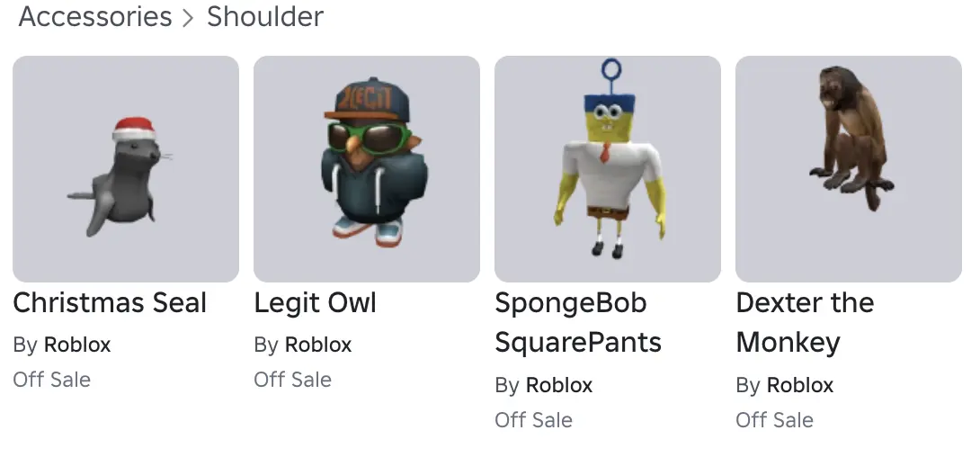Click Off Sale label under Legit Owl
Image resolution: width=980 pixels, height=466 pixels.
point(292,380)
